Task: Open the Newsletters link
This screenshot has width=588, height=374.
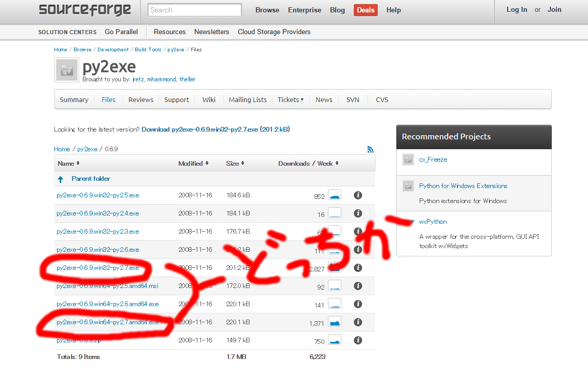Action: point(211,32)
